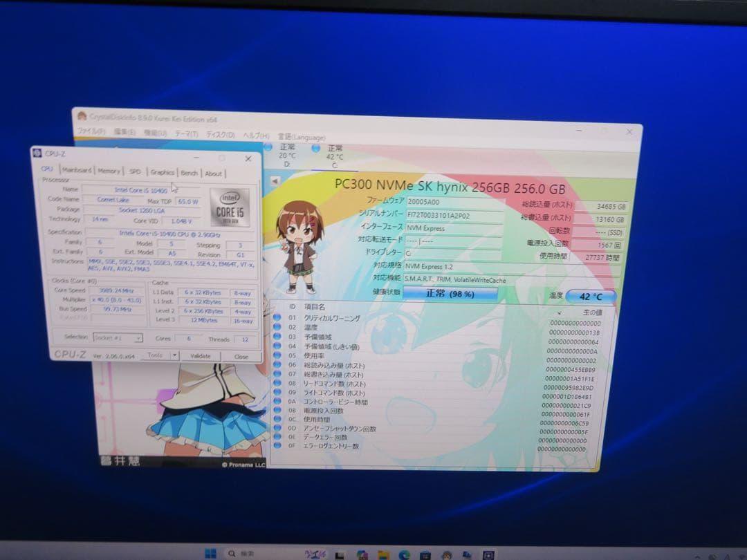Click the 正常 (98%) health status button
Screen dimensions: 747x560
[448, 293]
